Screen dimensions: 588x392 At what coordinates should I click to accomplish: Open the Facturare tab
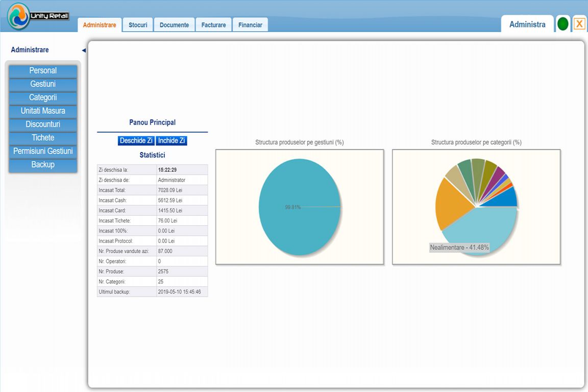pyautogui.click(x=213, y=25)
